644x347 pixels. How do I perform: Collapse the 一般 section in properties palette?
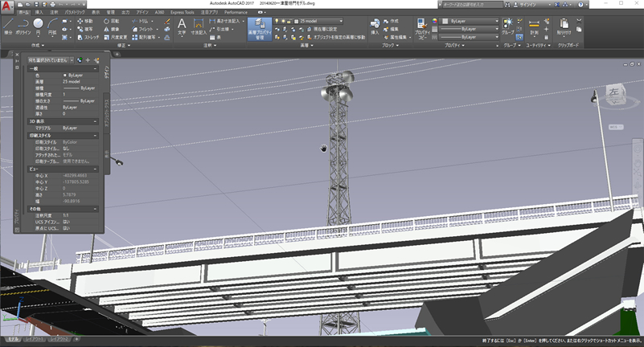96,69
